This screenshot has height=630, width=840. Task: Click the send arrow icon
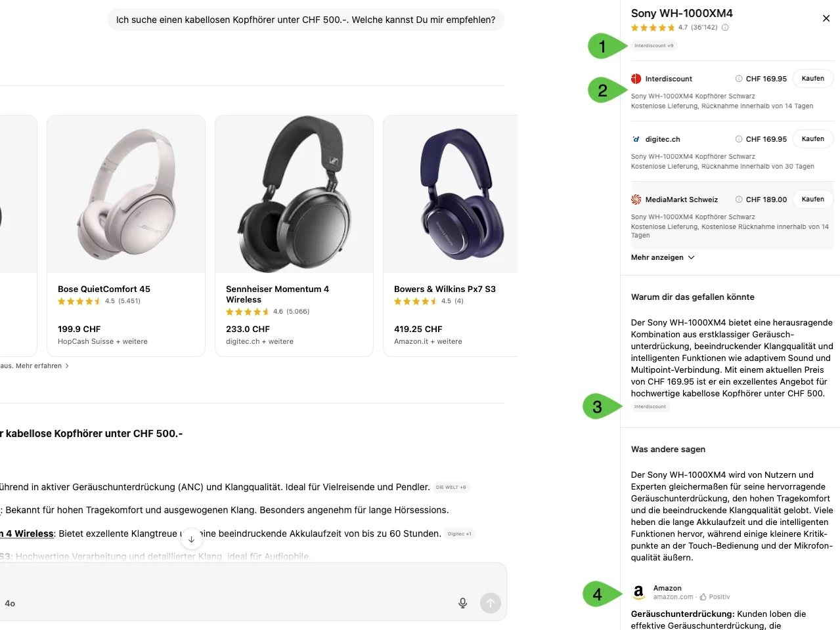click(x=490, y=602)
